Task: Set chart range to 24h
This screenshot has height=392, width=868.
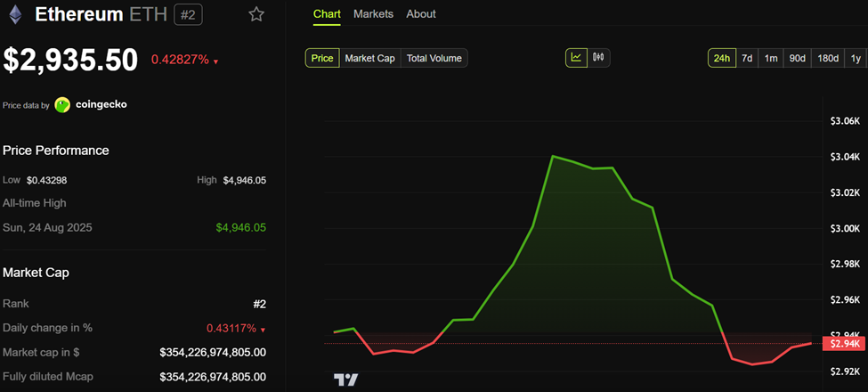Action: click(722, 58)
